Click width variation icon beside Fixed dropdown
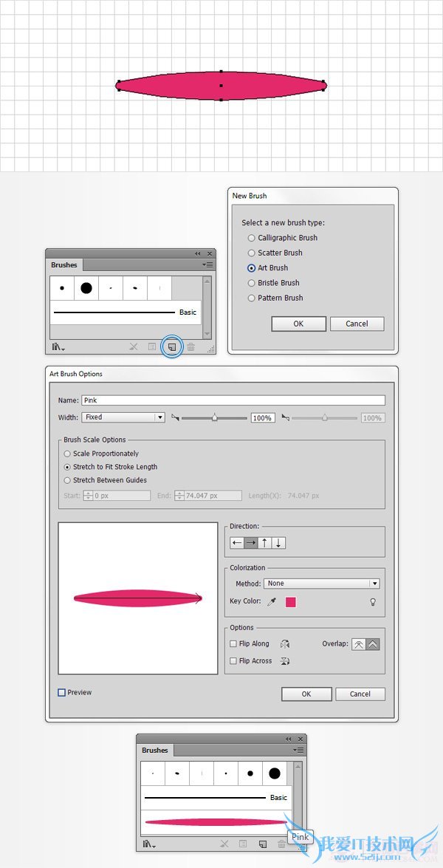 [x=175, y=417]
